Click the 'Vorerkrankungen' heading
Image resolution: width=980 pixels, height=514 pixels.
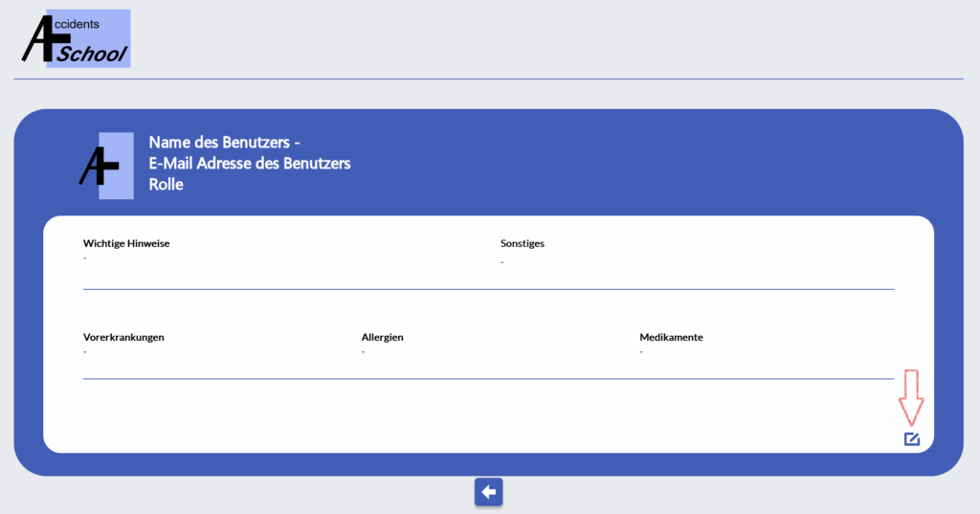[x=123, y=338]
